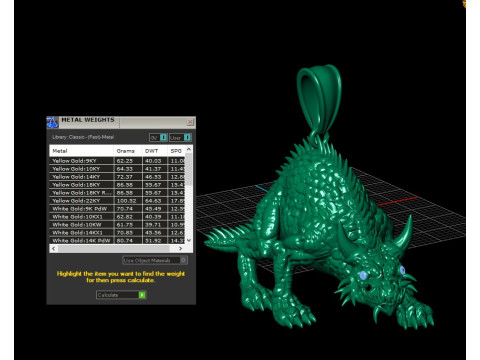Select the White Gold:10KW row
The image size is (480, 360).
[x=117, y=225]
